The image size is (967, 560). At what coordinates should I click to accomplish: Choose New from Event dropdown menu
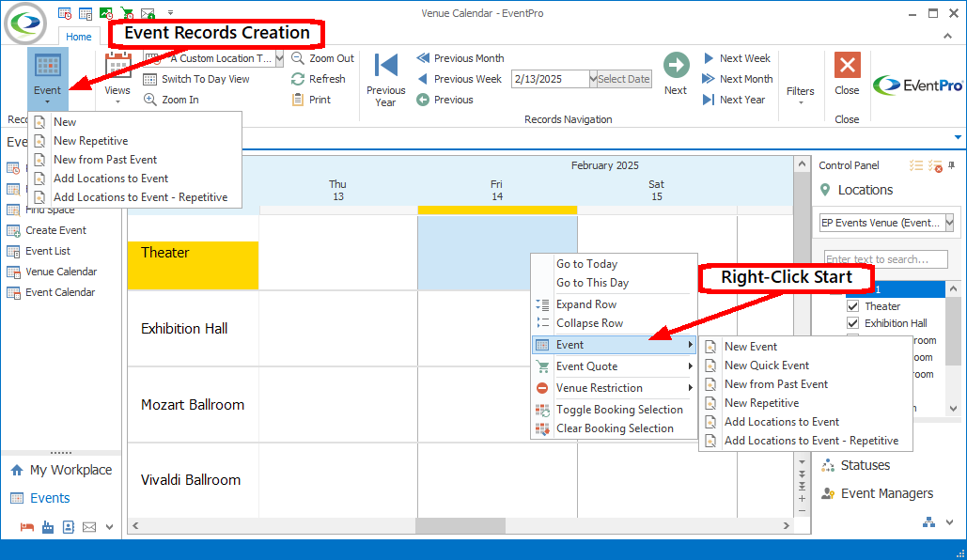tap(134, 122)
